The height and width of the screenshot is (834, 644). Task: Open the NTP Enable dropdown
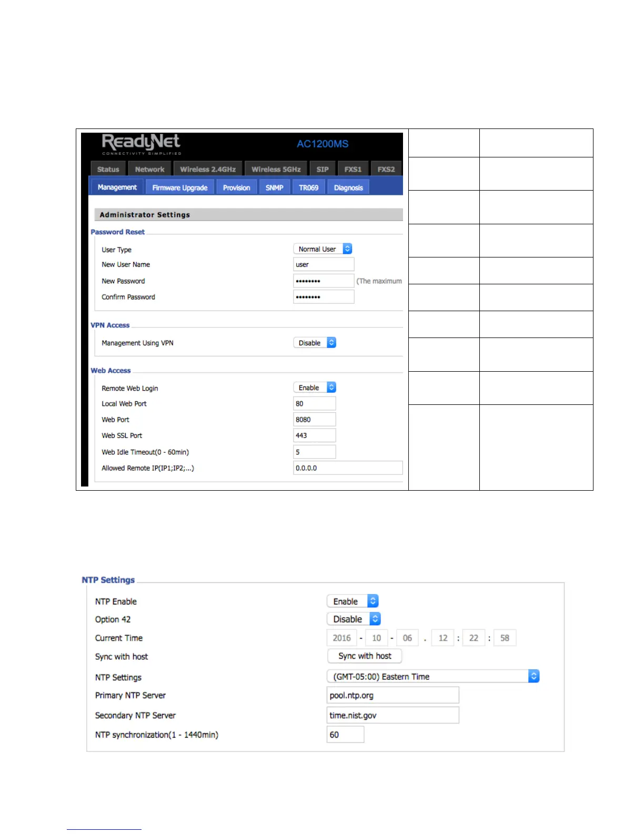click(x=353, y=601)
